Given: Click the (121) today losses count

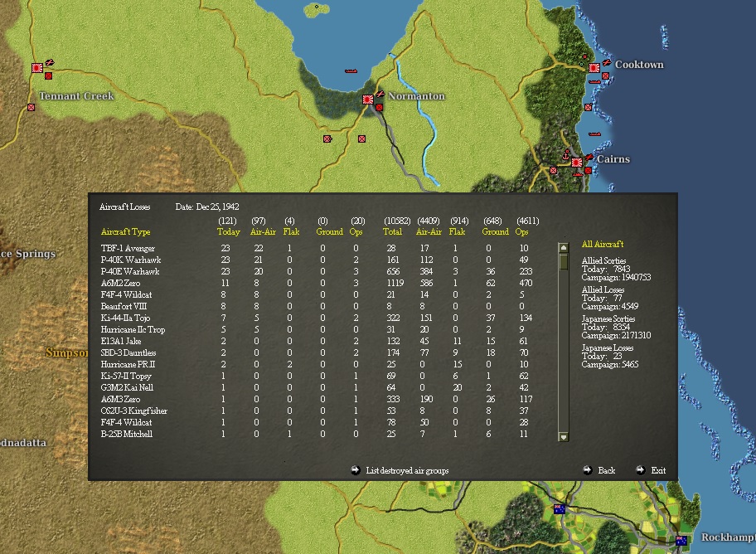Looking at the screenshot, I should click(227, 221).
